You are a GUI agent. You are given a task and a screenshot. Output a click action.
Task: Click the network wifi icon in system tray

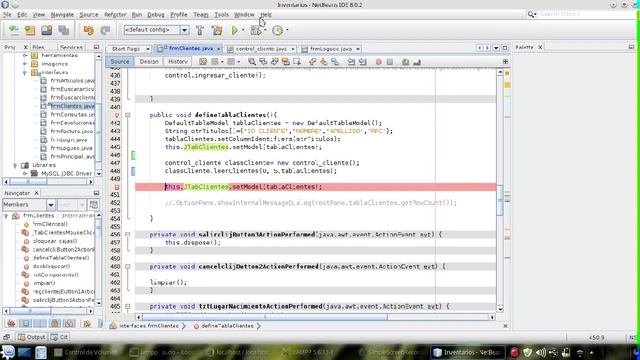(x=580, y=352)
